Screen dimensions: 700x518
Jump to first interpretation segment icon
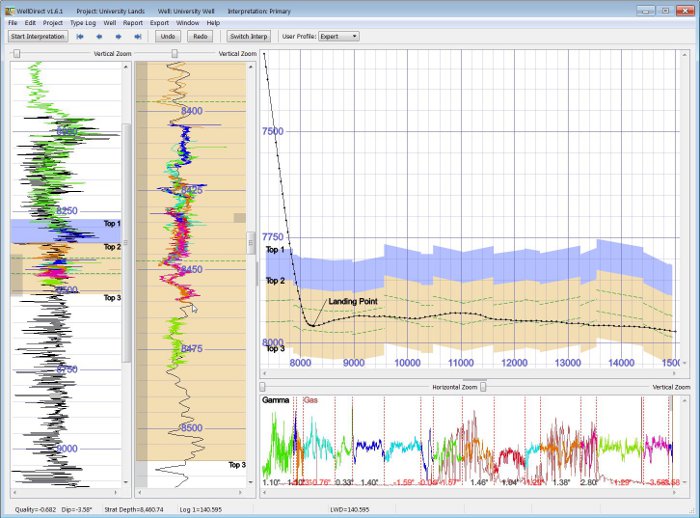(80, 37)
